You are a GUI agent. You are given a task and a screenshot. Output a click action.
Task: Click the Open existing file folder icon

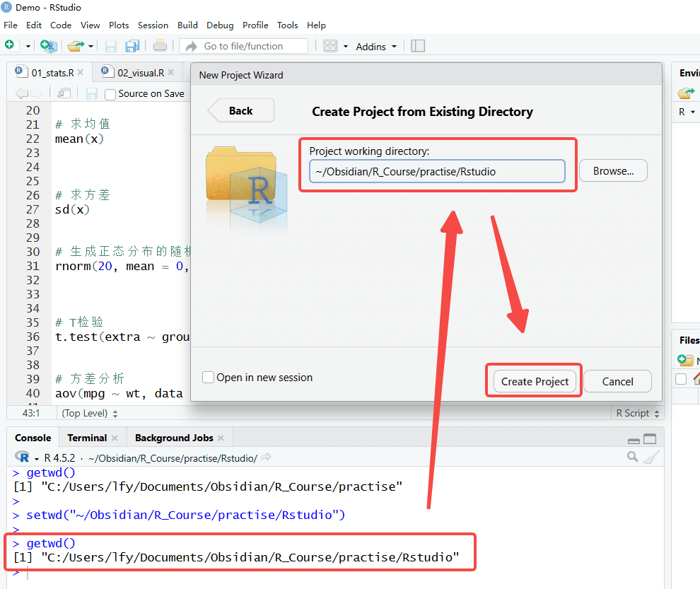(x=76, y=46)
